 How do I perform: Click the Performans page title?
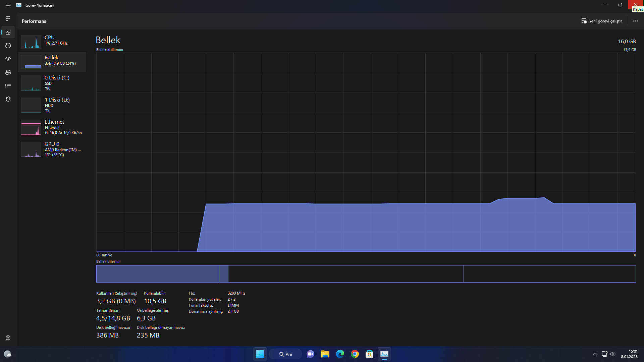[x=34, y=21]
